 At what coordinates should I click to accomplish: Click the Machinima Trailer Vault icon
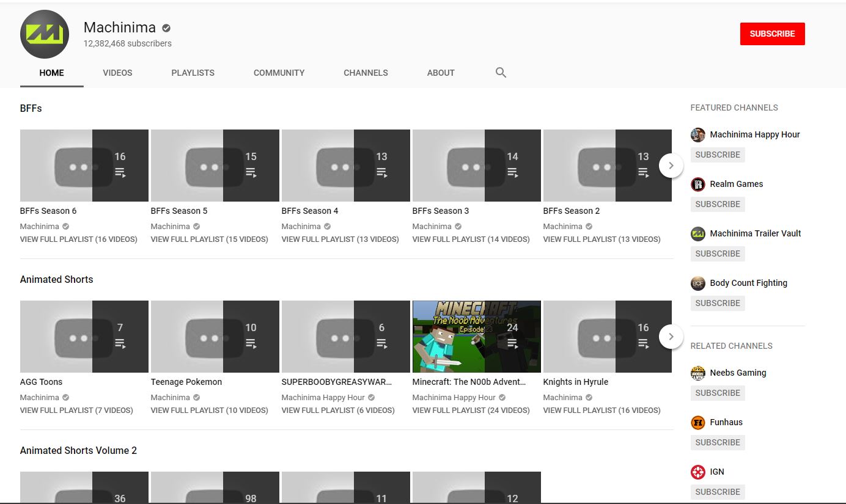pyautogui.click(x=697, y=234)
